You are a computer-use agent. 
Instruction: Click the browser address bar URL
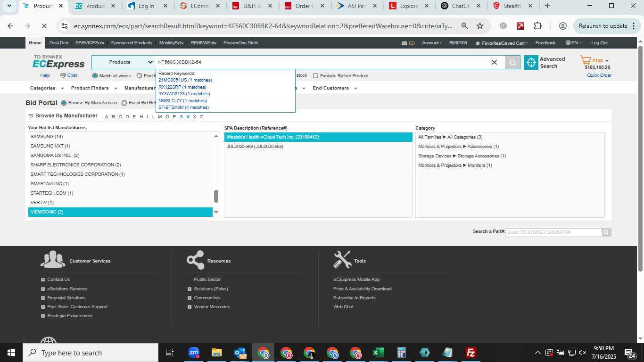(x=263, y=26)
